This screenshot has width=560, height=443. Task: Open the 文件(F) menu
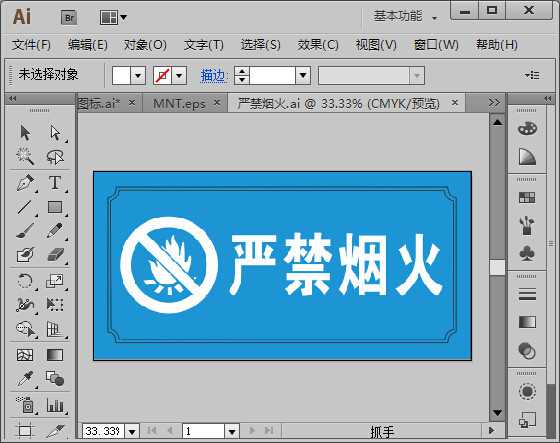31,45
